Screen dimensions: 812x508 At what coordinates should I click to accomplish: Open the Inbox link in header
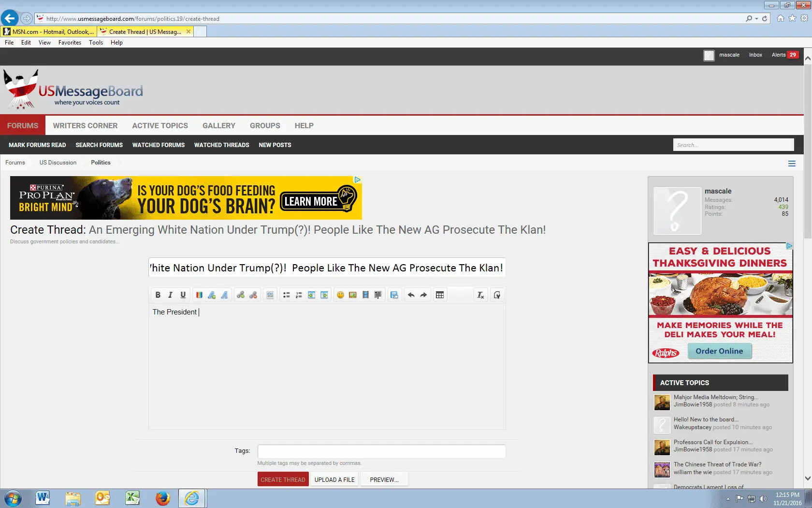click(755, 55)
